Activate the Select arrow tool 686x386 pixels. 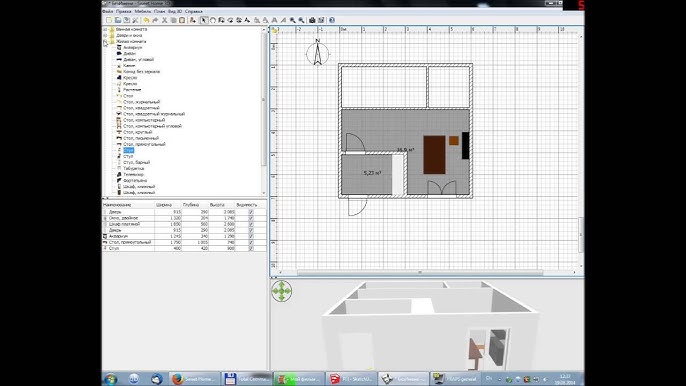[x=204, y=20]
